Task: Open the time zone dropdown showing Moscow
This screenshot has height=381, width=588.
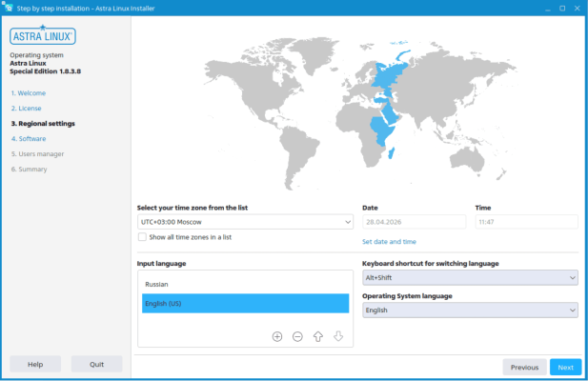Action: coord(245,222)
